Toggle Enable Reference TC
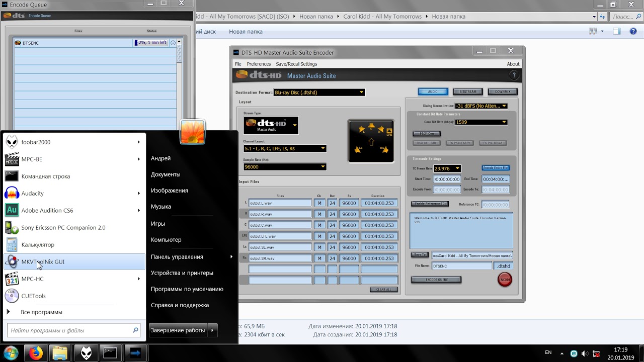Screen dimensions: 644x362 click(430, 204)
